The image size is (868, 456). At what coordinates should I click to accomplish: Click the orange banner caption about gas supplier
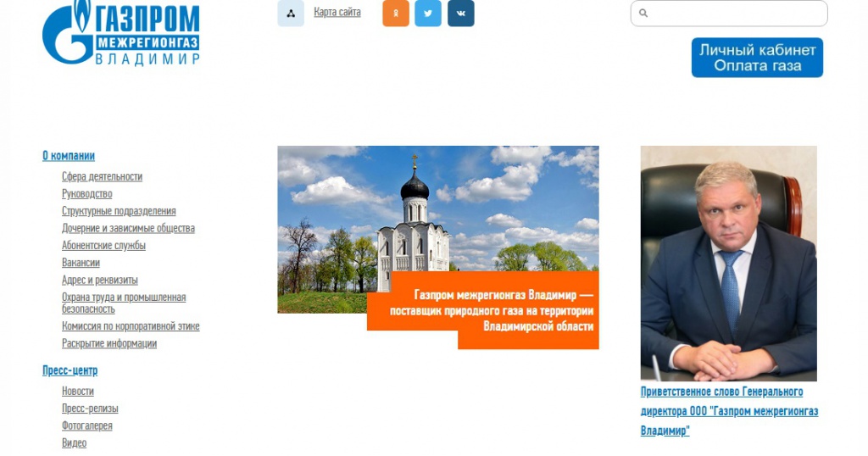pyautogui.click(x=492, y=310)
